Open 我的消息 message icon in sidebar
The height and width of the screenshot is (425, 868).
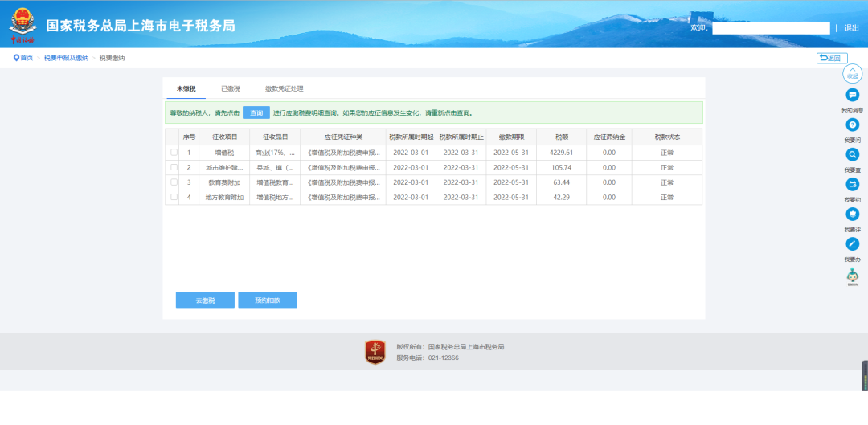tap(853, 95)
